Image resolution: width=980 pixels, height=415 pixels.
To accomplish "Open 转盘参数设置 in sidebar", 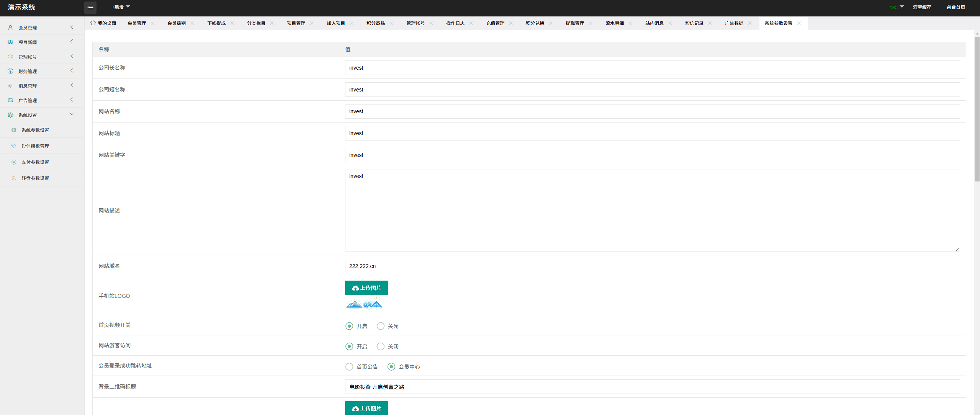I will 35,178.
